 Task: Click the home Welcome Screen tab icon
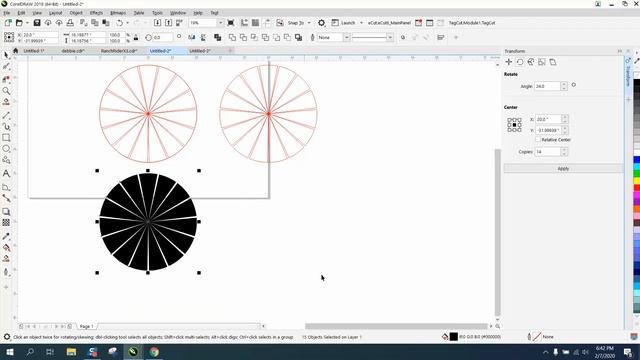coord(16,51)
